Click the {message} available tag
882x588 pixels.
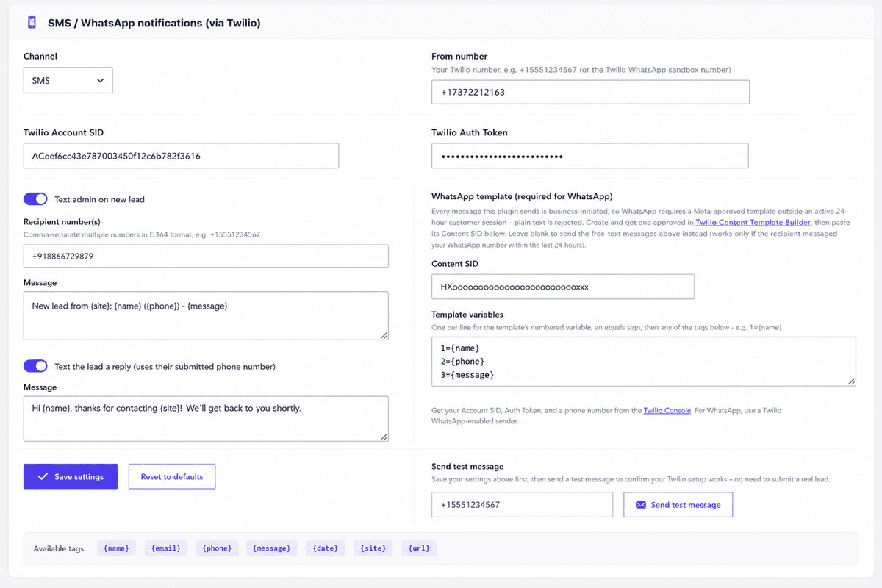coord(272,548)
